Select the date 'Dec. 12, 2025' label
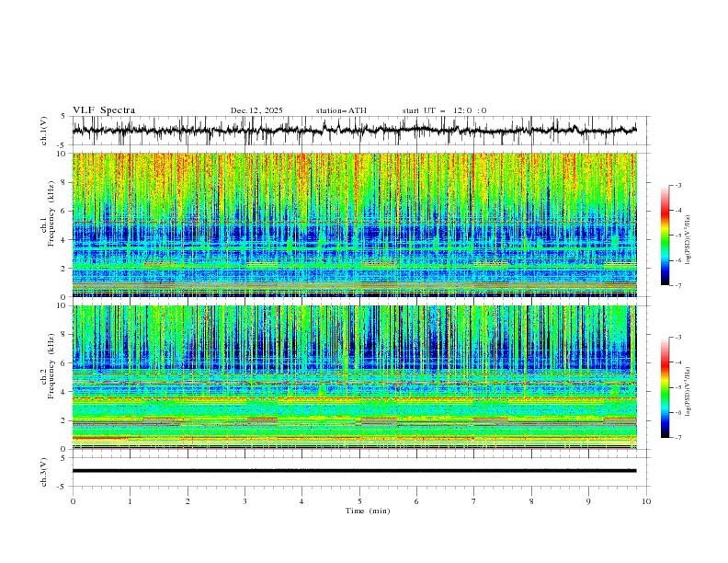 tap(256, 110)
